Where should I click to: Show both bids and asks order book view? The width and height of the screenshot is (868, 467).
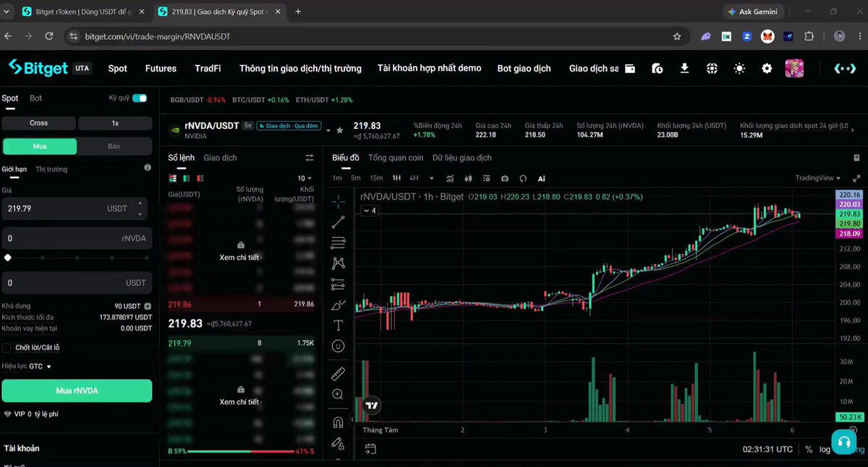point(173,178)
